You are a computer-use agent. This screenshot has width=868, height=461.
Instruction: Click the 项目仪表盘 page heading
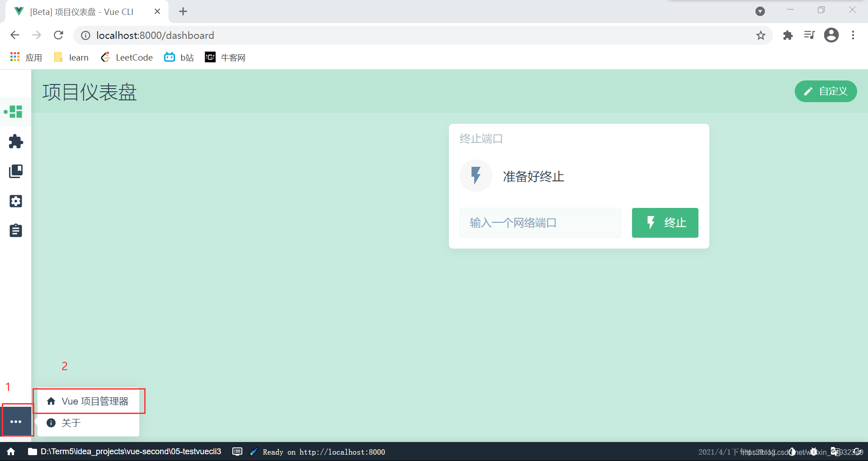[x=90, y=92]
